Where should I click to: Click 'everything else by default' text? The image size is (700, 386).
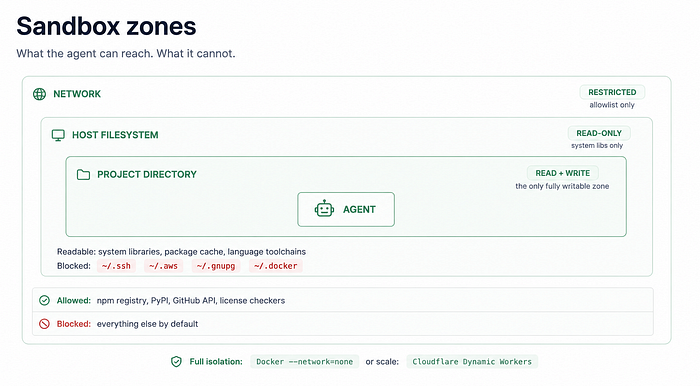point(147,324)
